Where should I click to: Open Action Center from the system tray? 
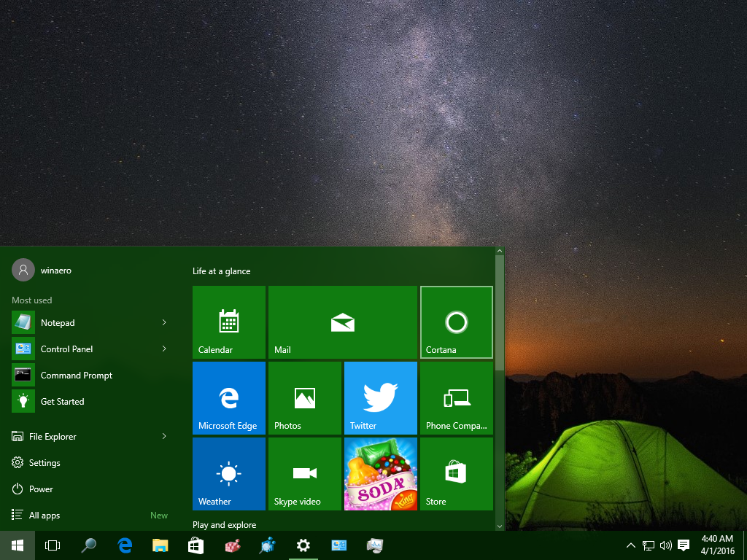[683, 545]
